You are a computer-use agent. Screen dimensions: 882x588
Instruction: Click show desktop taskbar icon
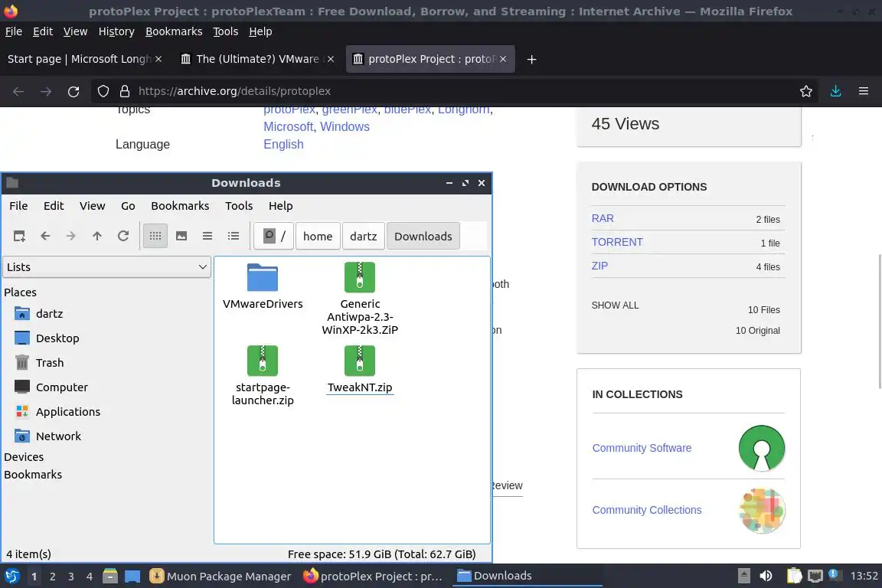[x=132, y=577]
